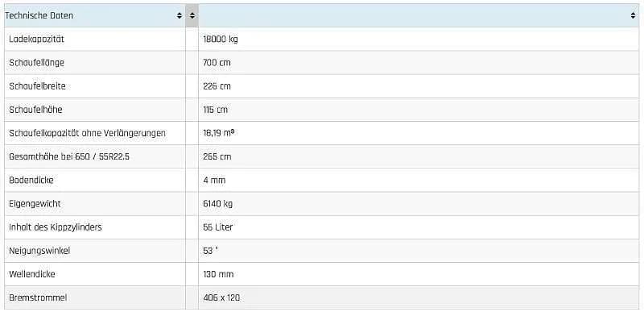Click the sort arrows in the narrow grey column
644x312 pixels.
point(192,15)
